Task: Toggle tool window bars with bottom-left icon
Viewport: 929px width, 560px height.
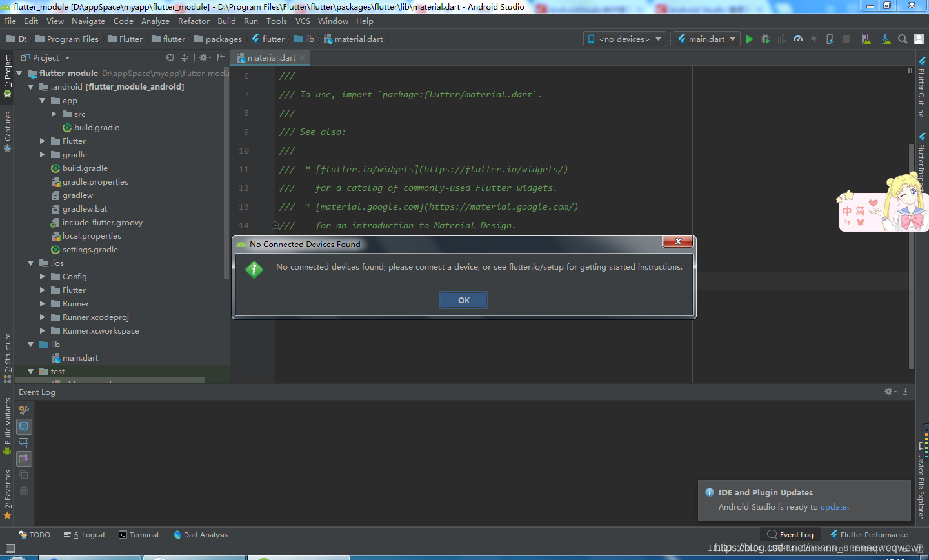Action: (10, 548)
